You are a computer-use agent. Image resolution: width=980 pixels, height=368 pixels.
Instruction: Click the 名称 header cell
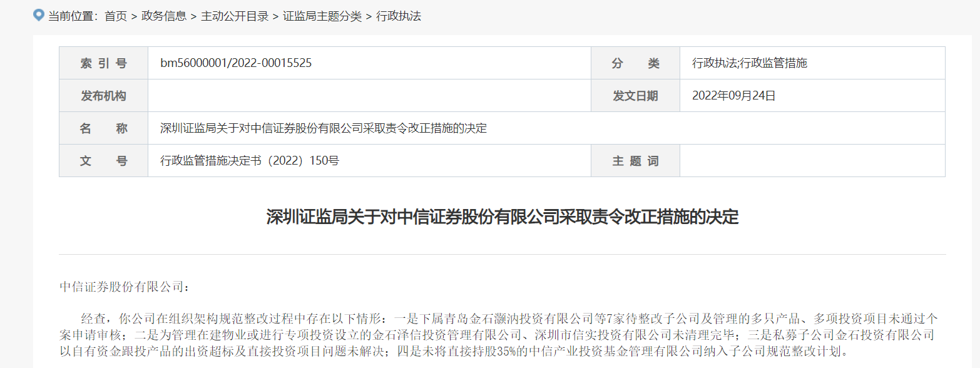click(x=103, y=128)
